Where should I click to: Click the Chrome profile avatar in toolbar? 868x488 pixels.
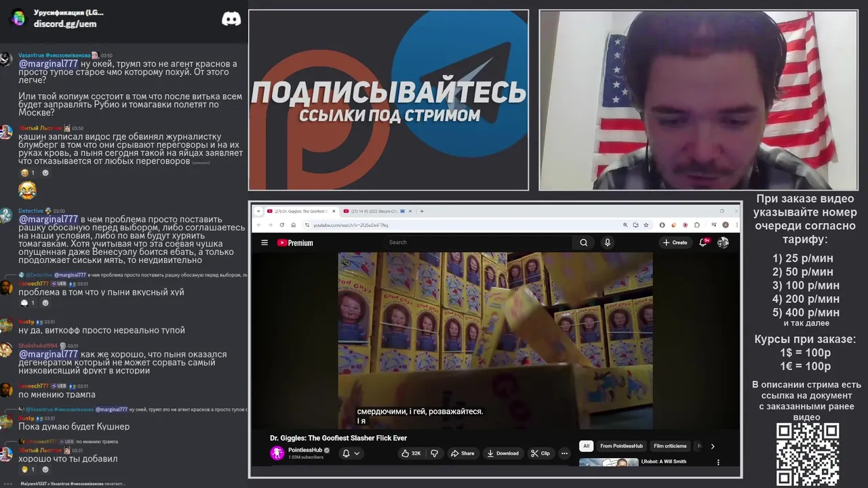click(726, 225)
